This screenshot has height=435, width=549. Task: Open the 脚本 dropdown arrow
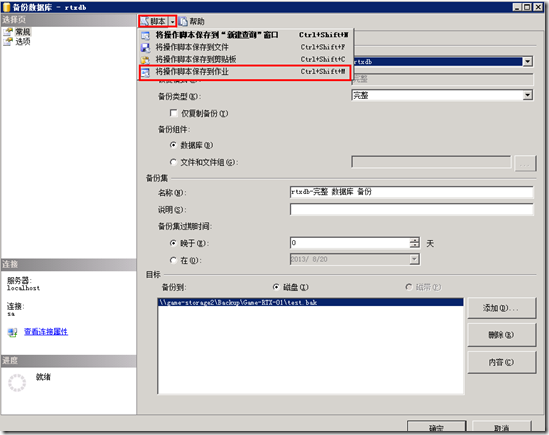click(172, 22)
